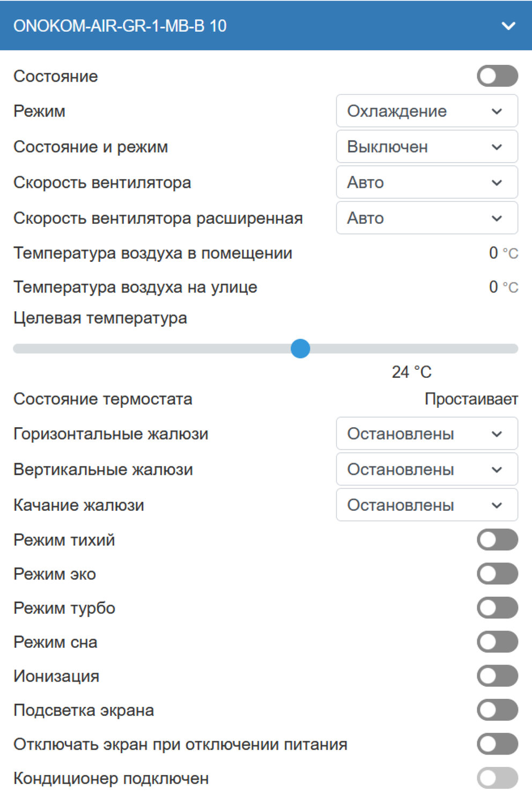Open the Горизонтальные жалюзи dropdown
Viewport: 532px width, 805px height.
coord(427,434)
